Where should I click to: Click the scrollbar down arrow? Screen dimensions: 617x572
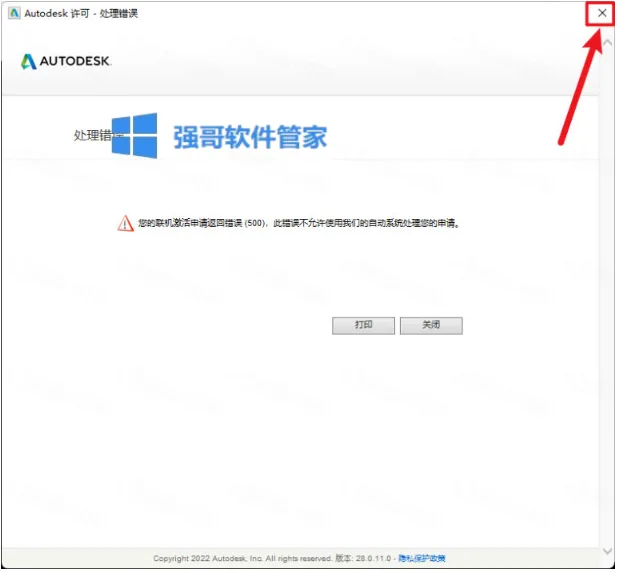(x=608, y=550)
